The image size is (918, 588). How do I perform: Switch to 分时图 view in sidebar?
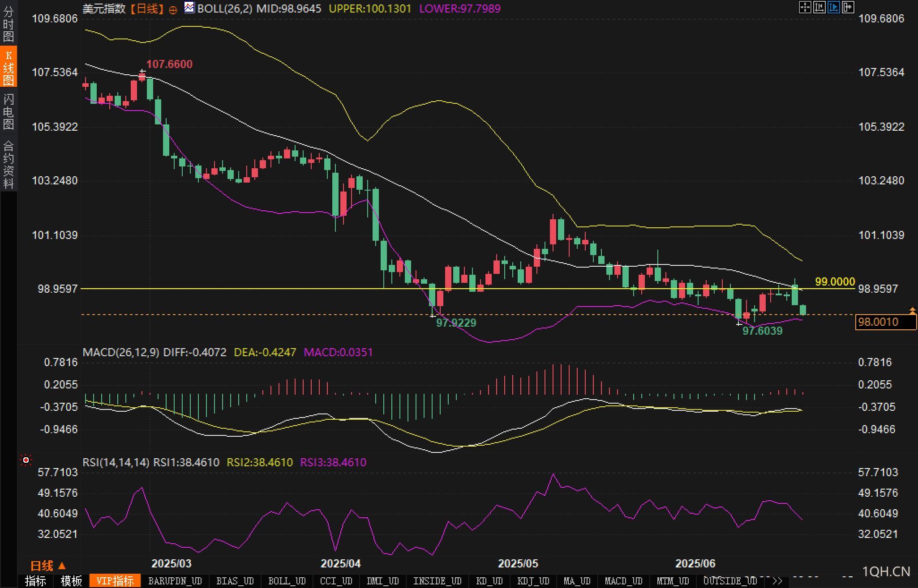(9, 23)
